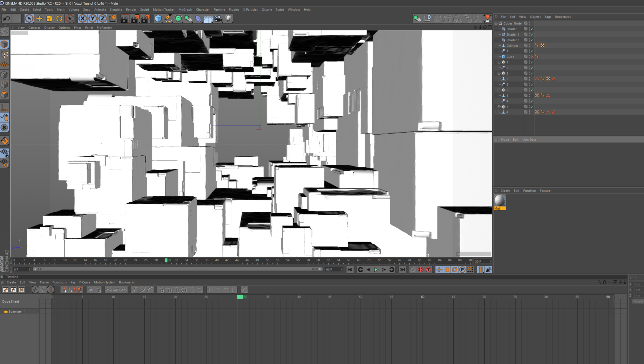Open the F-Curve menu in Timeline
The image size is (644, 364).
coord(84,282)
